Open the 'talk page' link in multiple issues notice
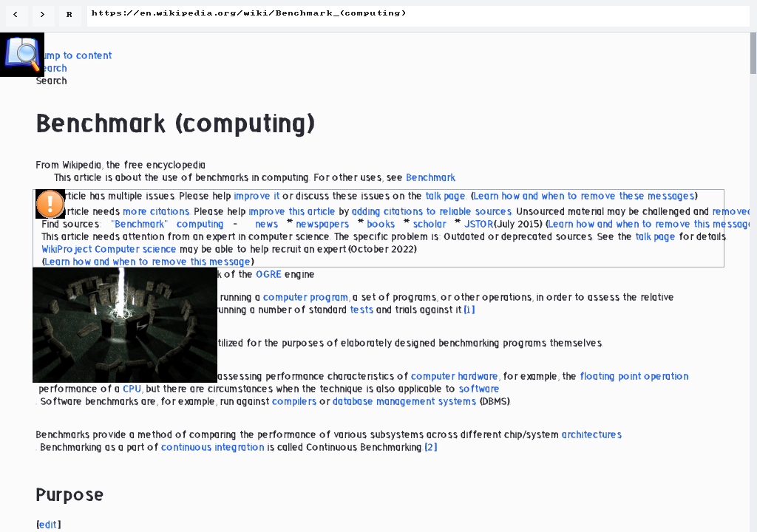This screenshot has height=532, width=757. [x=445, y=196]
